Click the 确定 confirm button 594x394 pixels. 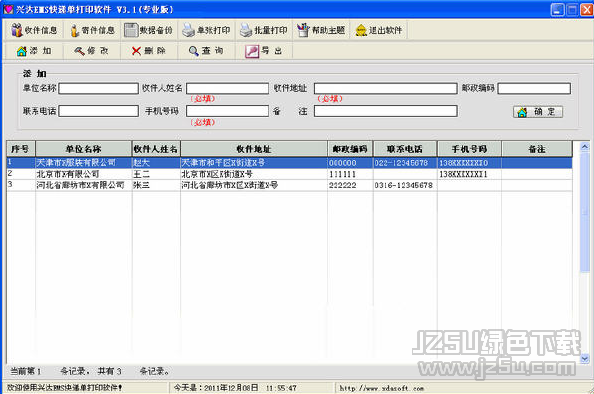(538, 112)
